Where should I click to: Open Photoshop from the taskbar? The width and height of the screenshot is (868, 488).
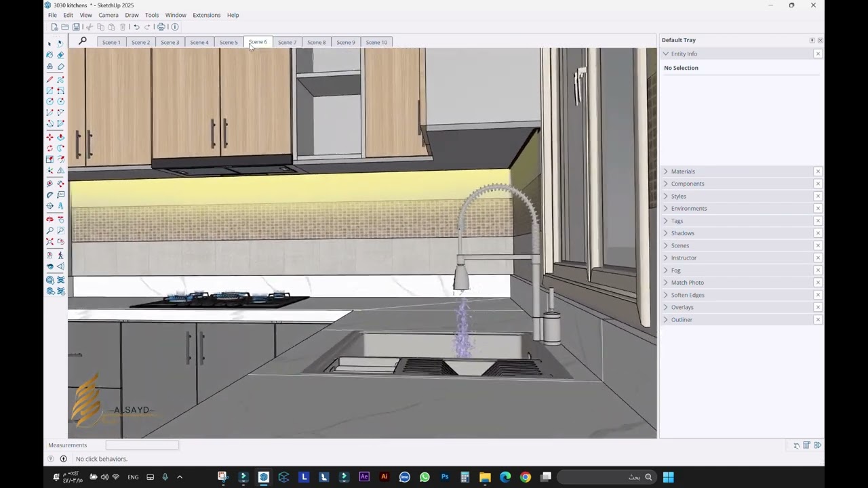coord(445,477)
